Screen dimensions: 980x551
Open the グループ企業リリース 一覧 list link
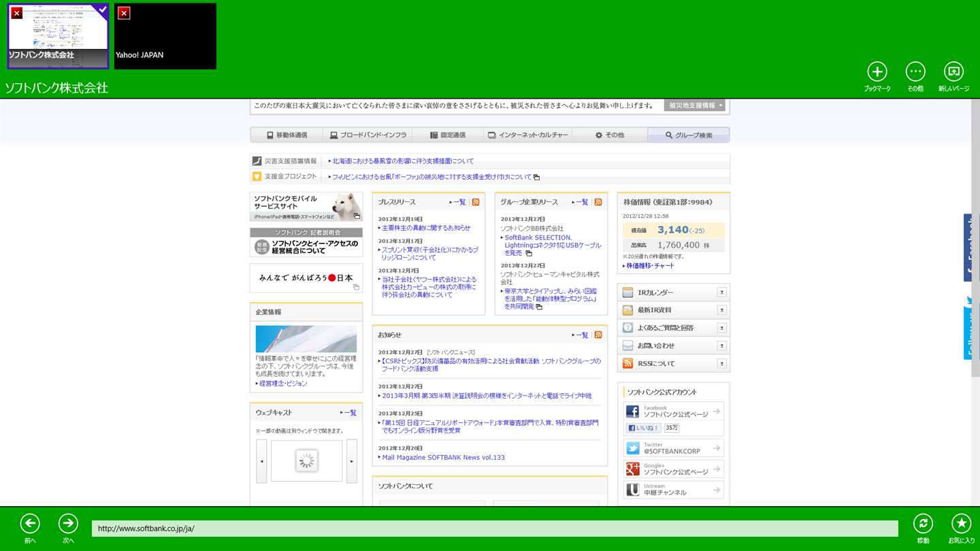point(581,202)
